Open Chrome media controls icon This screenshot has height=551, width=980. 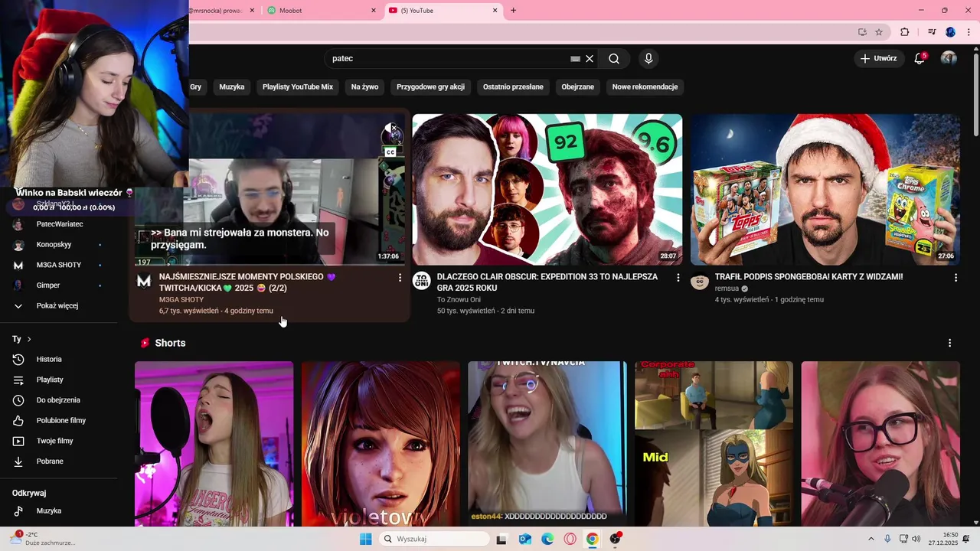coord(932,32)
